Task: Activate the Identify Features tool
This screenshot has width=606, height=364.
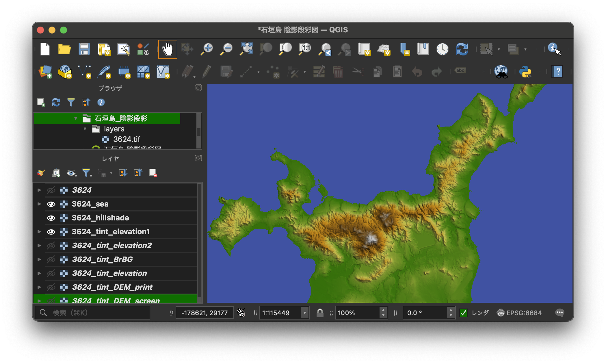Action: [x=553, y=48]
